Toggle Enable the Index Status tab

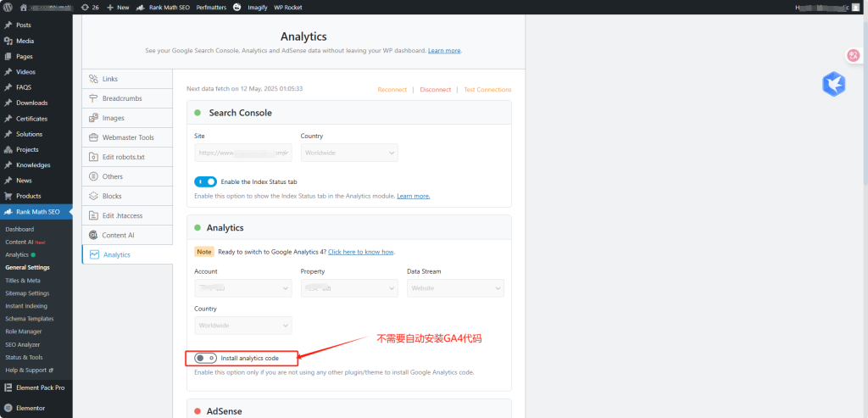[205, 181]
